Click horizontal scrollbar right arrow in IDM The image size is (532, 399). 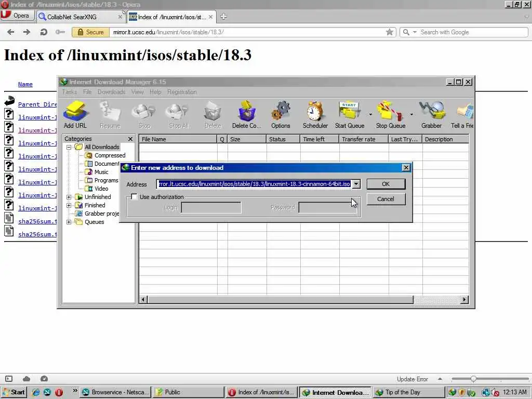click(464, 299)
